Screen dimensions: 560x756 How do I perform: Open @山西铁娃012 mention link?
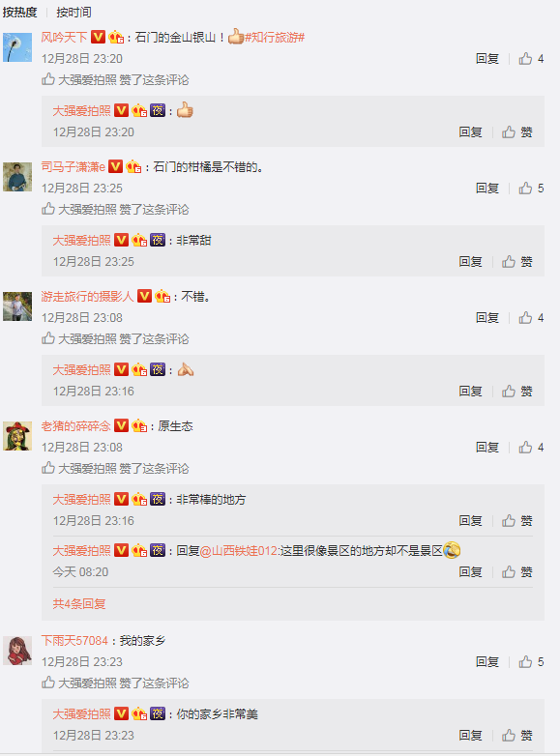239,551
